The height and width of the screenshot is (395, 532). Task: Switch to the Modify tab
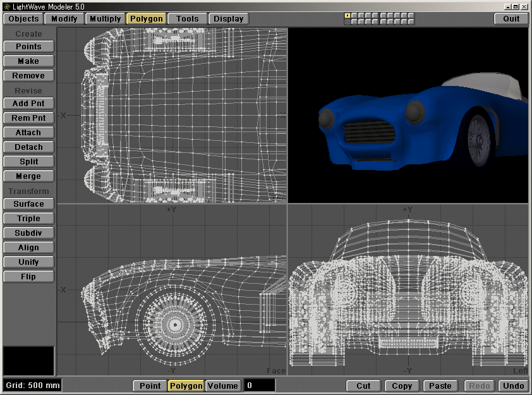(64, 18)
